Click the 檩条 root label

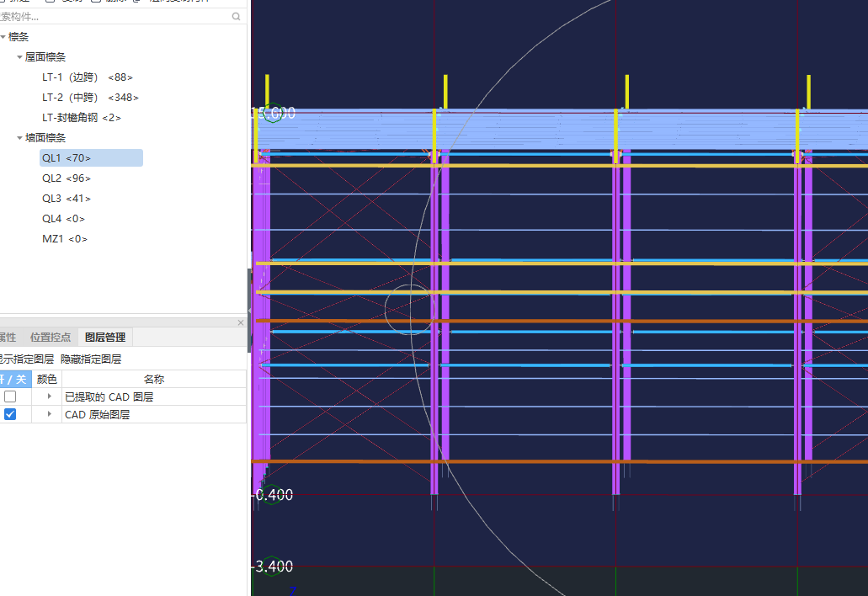(x=19, y=37)
